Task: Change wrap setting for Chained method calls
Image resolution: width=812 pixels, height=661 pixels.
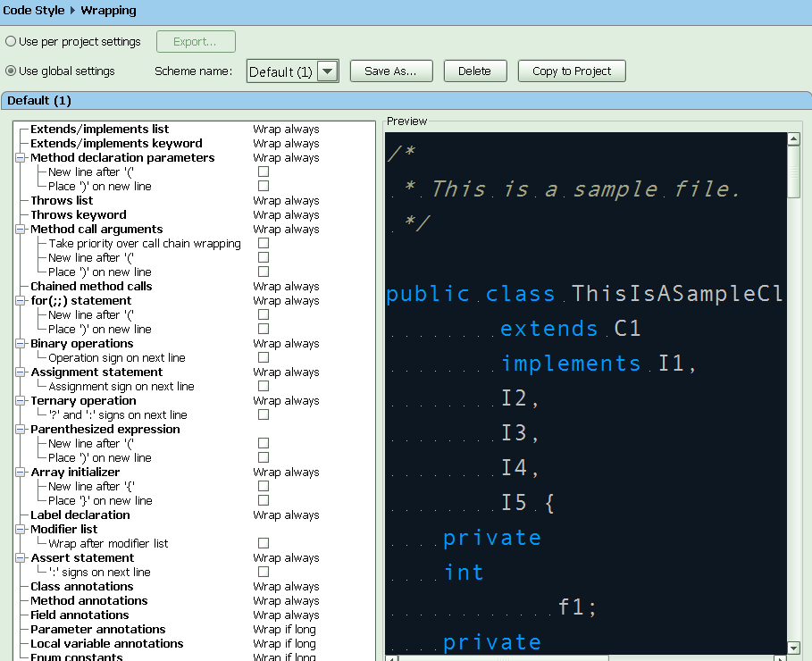Action: pos(286,286)
